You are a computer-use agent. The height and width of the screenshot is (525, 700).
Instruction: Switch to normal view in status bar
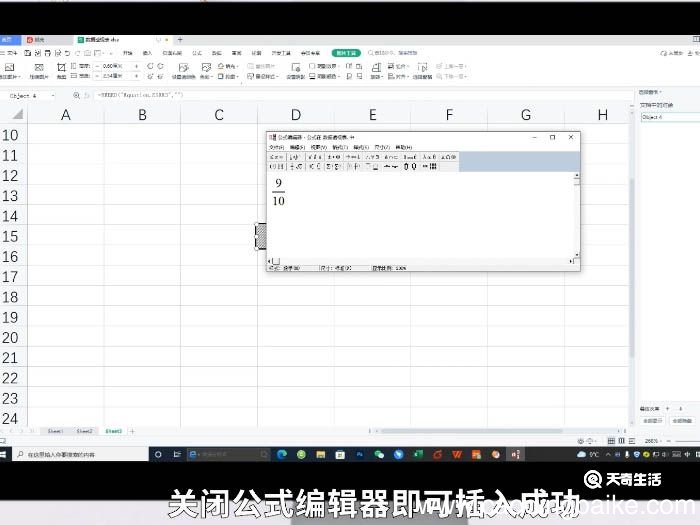(611, 441)
